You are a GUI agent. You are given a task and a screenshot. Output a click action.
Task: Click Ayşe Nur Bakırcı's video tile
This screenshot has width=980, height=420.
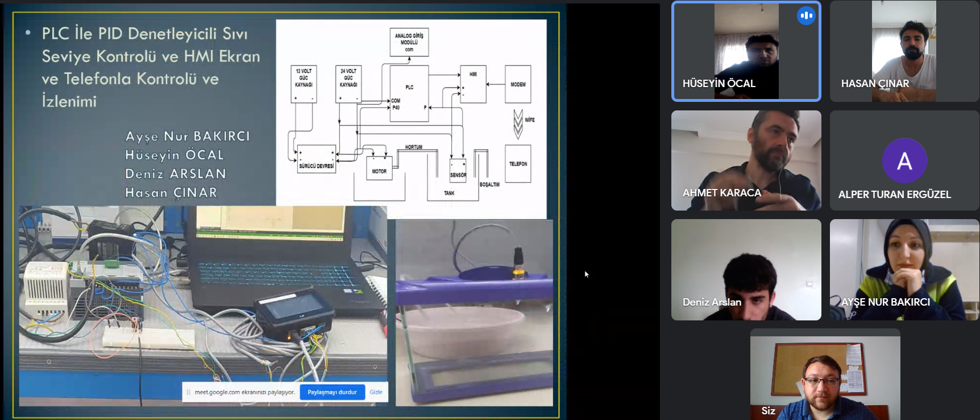[x=904, y=270]
